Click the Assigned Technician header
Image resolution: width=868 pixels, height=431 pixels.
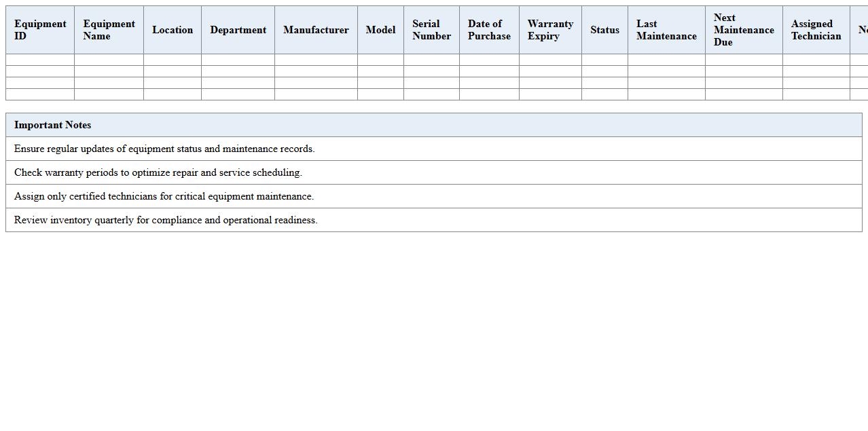[x=816, y=30]
